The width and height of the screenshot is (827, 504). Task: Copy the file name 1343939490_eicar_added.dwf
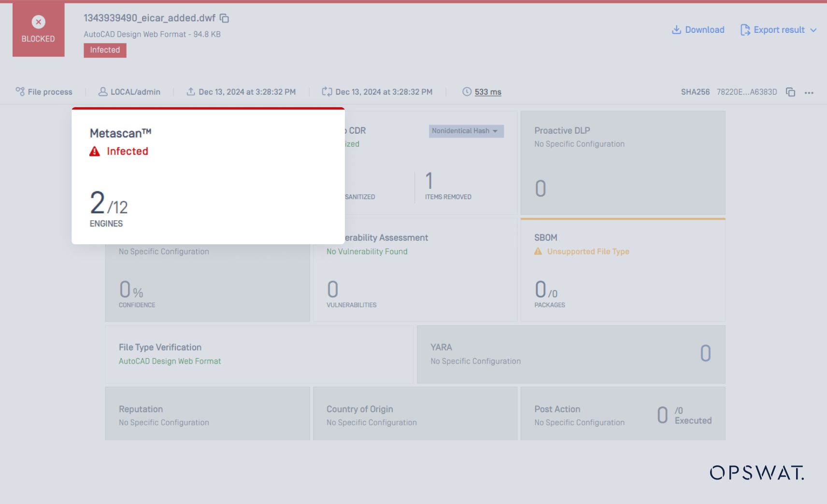pyautogui.click(x=224, y=18)
